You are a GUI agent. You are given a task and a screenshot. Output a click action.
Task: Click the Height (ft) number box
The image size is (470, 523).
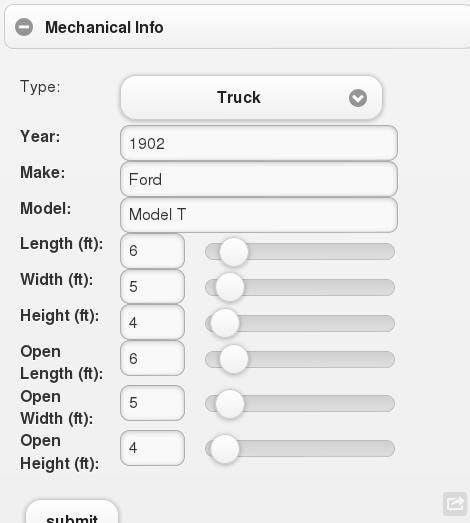[x=152, y=323]
